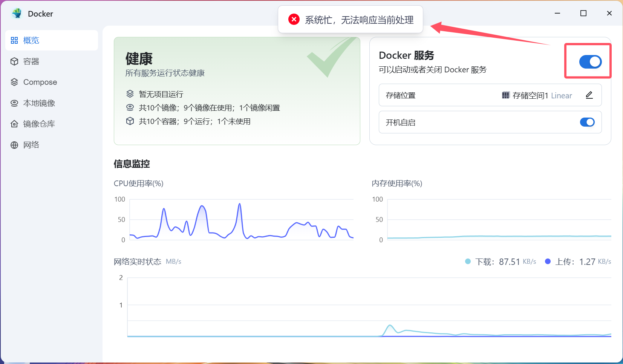Click the Docker app logo icon
The width and height of the screenshot is (623, 364).
[17, 14]
